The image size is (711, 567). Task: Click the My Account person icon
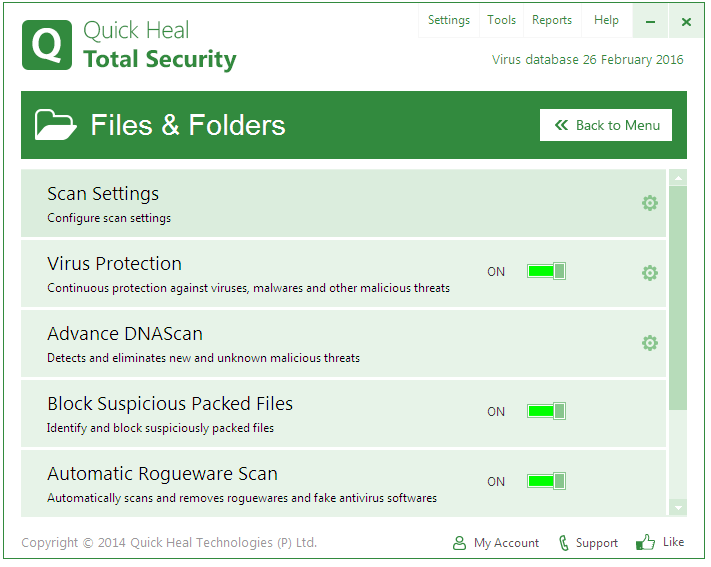tap(459, 543)
